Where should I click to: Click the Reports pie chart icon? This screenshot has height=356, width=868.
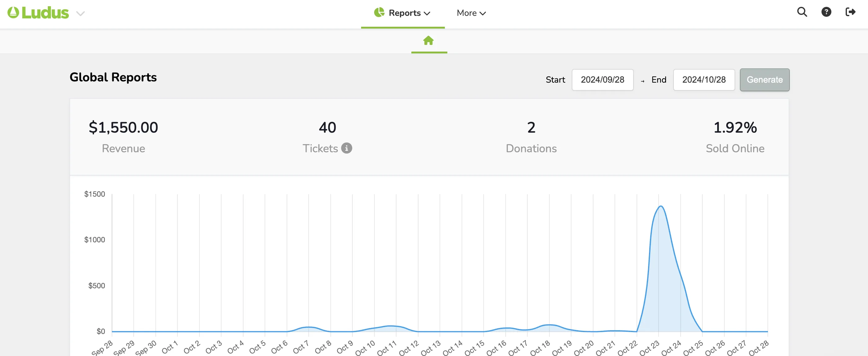coord(379,12)
